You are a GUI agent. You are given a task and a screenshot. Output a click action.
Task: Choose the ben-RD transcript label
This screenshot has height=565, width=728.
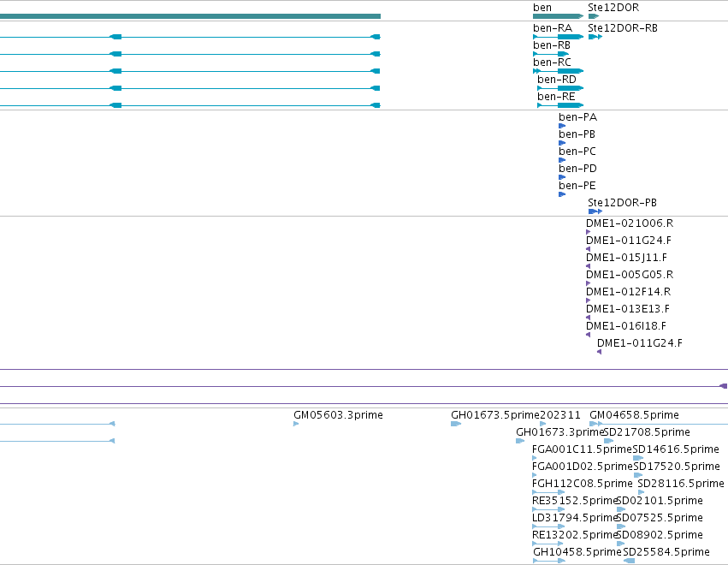557,80
